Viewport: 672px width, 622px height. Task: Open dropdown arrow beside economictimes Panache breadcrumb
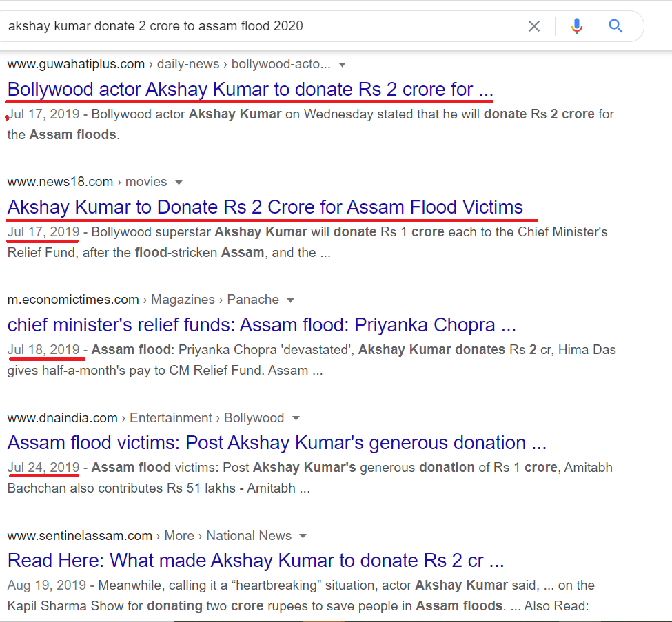pos(291,301)
